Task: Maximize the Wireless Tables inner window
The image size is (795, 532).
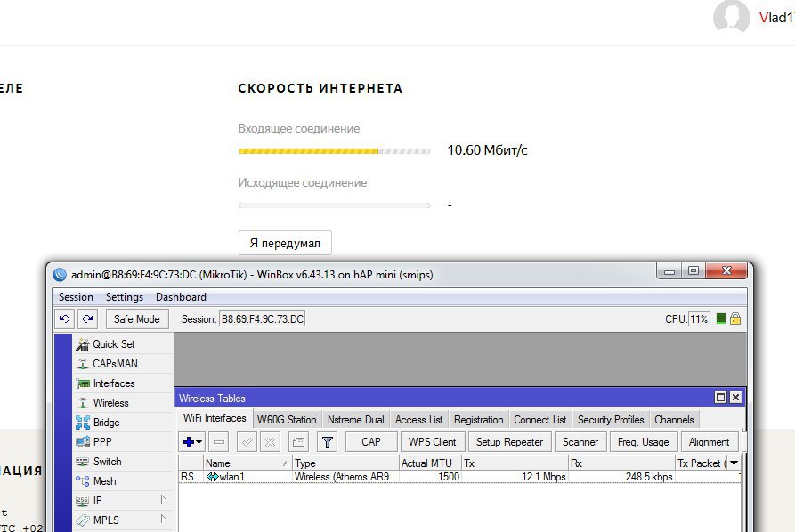Action: point(720,398)
